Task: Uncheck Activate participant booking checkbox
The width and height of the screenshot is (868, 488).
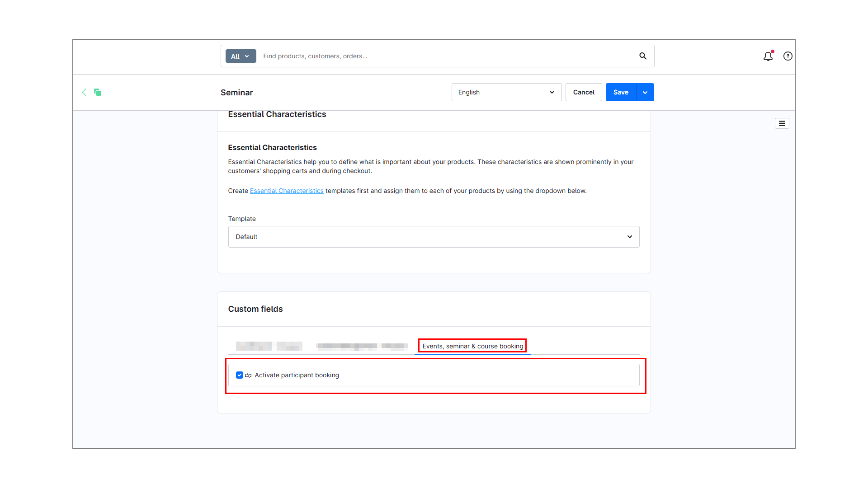Action: coord(240,375)
